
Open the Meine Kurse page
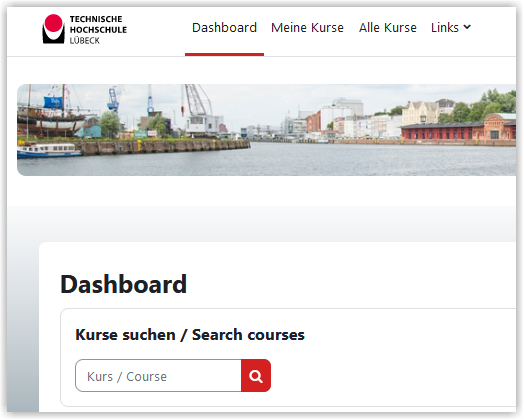(307, 27)
